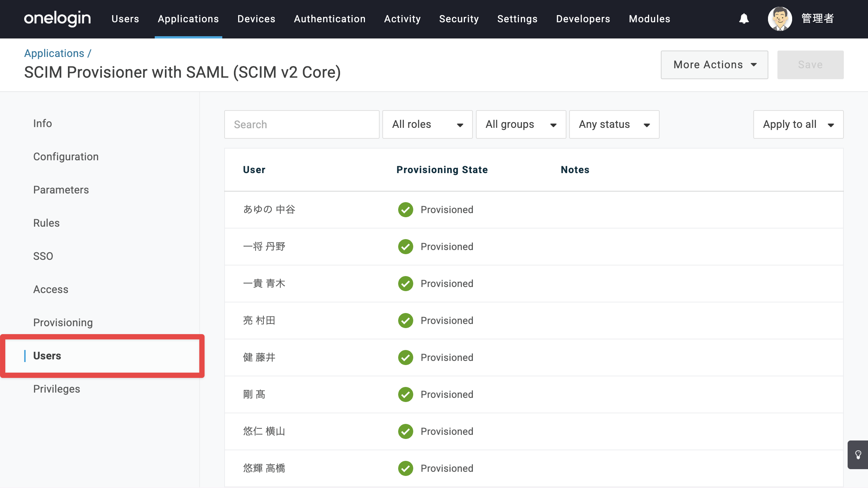Click the 管理者 account name
Viewport: 868px width, 488px height.
click(817, 18)
